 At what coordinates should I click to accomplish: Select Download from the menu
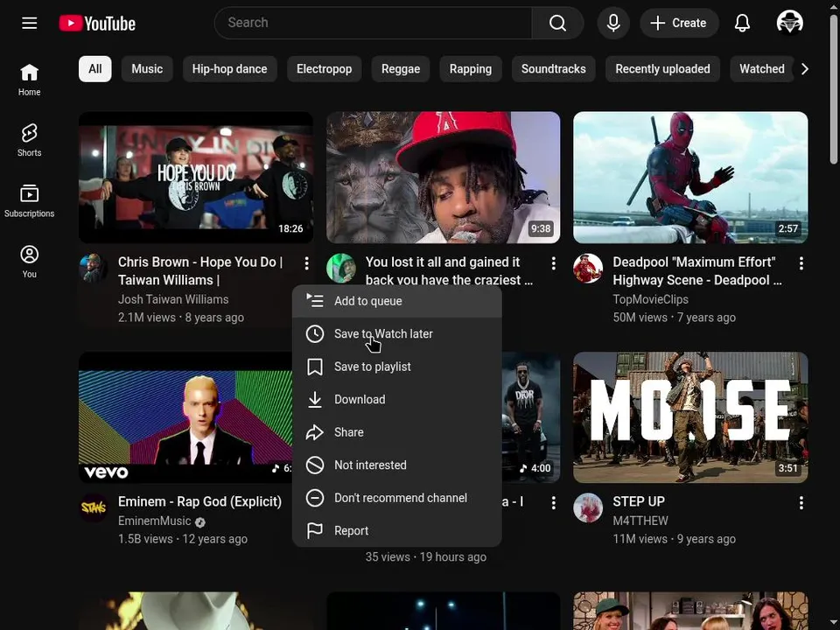(397, 400)
